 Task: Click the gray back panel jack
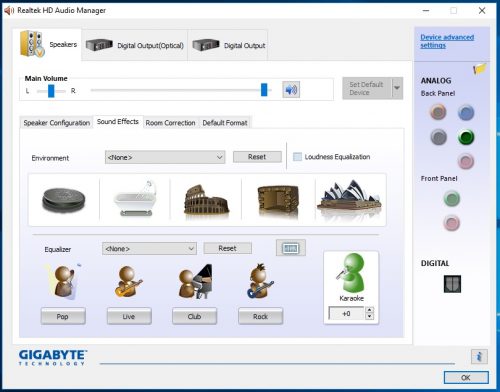click(438, 137)
